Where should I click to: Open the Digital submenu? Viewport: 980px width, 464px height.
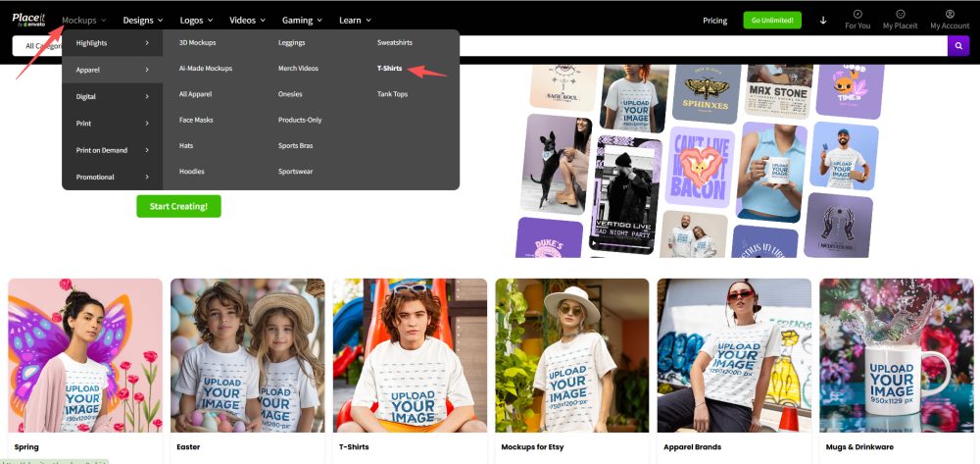coord(113,97)
